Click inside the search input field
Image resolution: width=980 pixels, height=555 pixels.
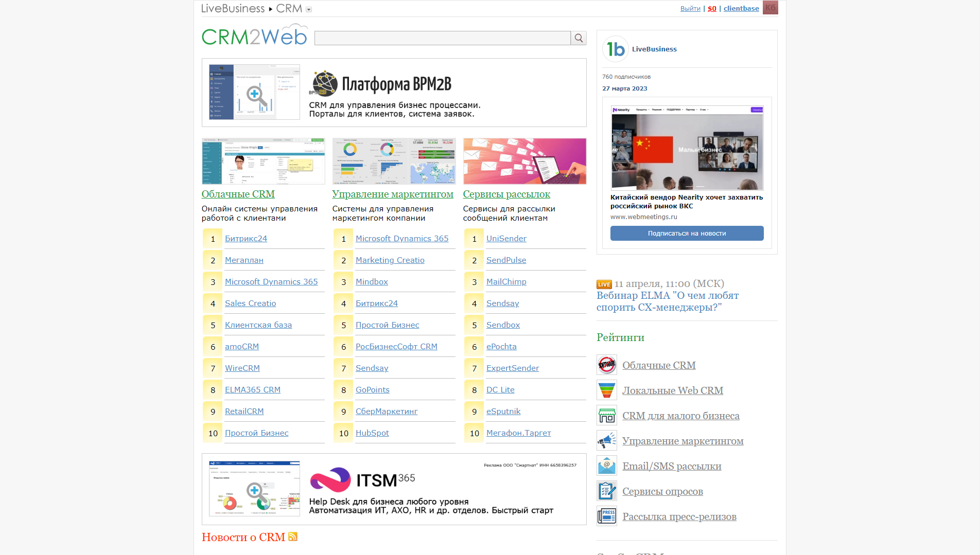[442, 38]
